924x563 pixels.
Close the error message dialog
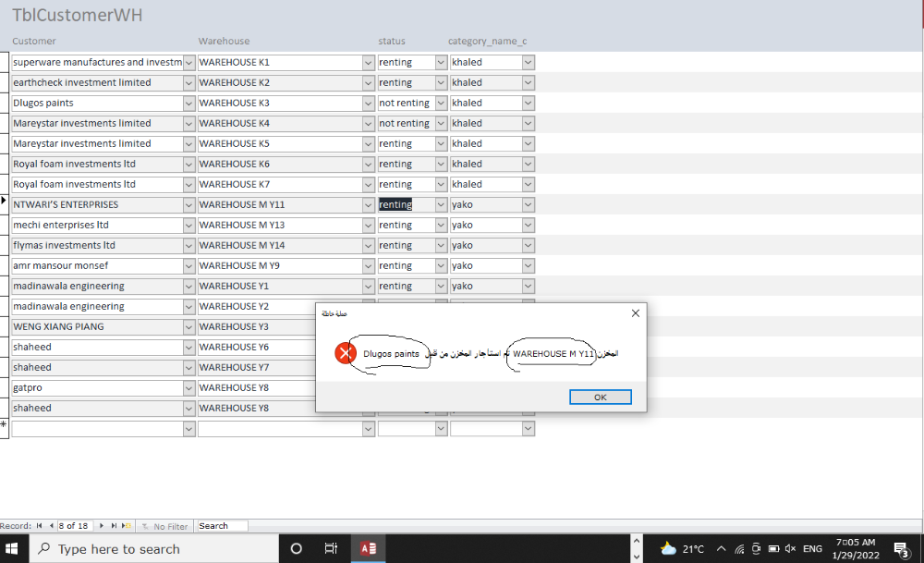click(636, 313)
